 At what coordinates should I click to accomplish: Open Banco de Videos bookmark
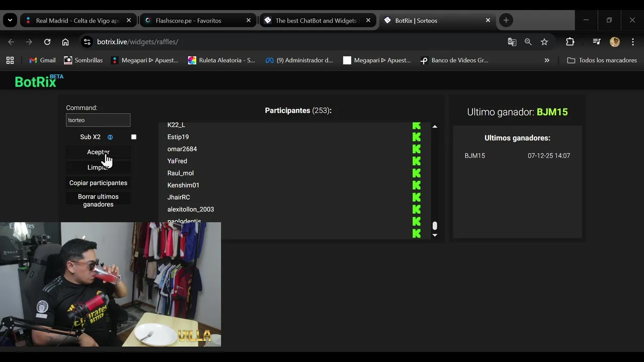(454, 60)
